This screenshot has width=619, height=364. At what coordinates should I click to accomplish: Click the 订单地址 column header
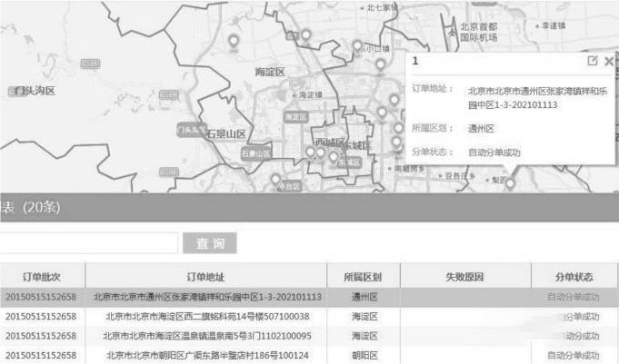click(x=205, y=277)
